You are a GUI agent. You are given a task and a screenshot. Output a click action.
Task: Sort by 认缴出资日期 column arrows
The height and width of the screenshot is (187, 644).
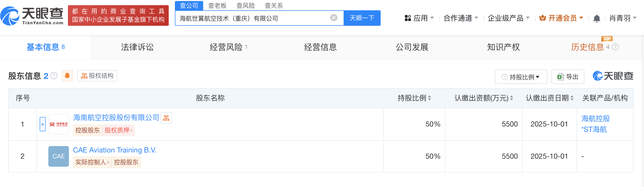[x=572, y=98]
